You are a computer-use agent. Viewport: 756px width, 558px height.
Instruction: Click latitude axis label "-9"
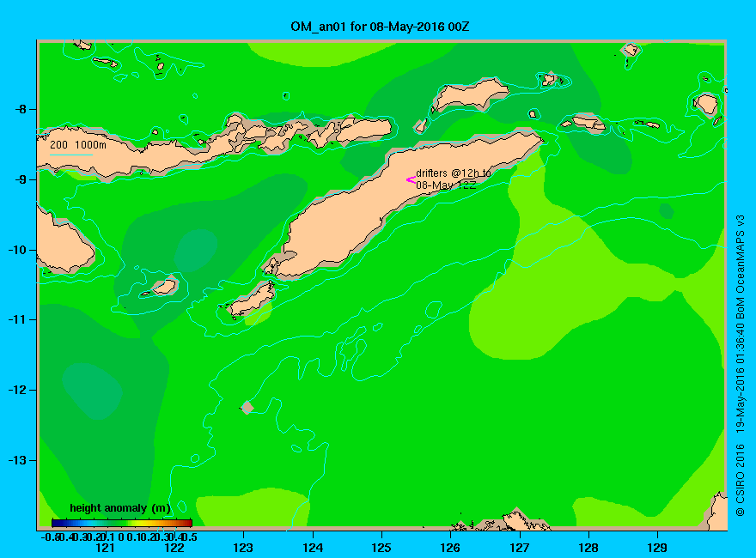21,179
